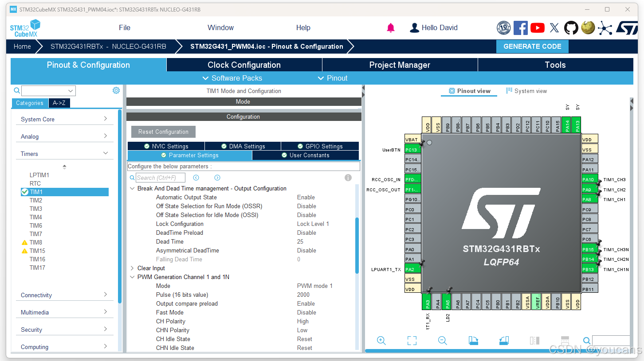Open the NVIC Settings tab

click(x=166, y=146)
